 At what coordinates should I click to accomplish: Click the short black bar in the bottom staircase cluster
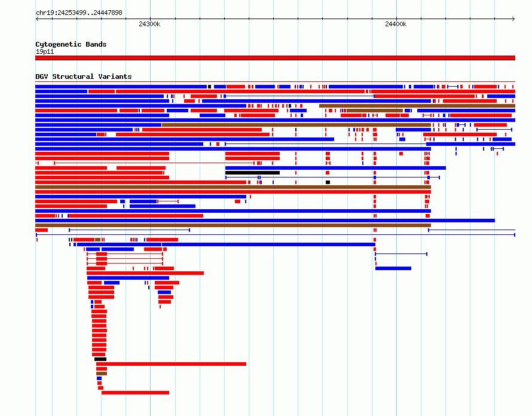pos(100,359)
